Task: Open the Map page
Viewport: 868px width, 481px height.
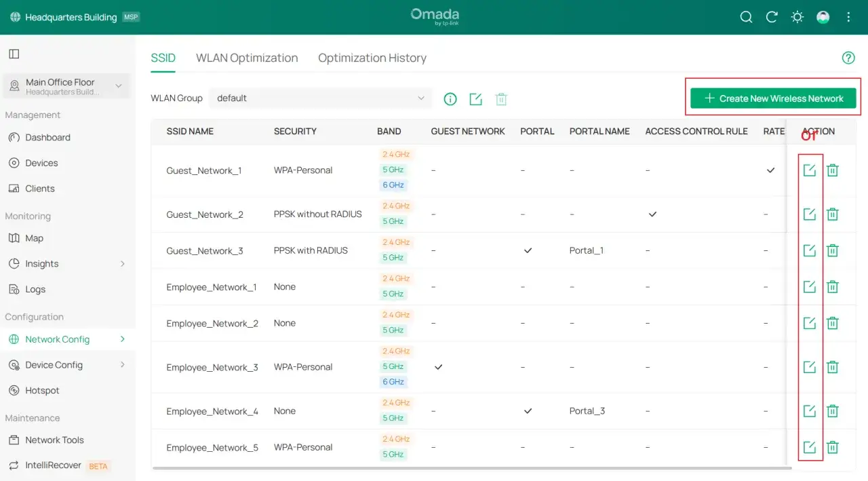Action: tap(34, 238)
